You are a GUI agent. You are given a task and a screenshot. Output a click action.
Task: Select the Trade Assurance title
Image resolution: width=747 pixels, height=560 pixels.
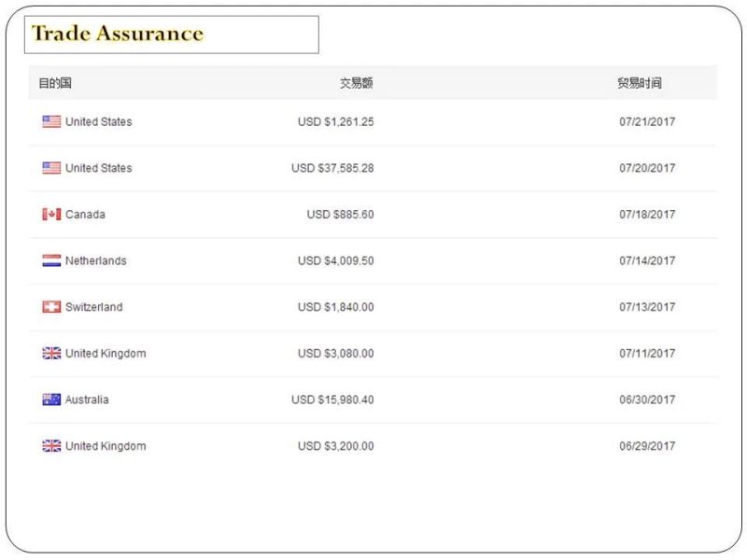[x=118, y=34]
